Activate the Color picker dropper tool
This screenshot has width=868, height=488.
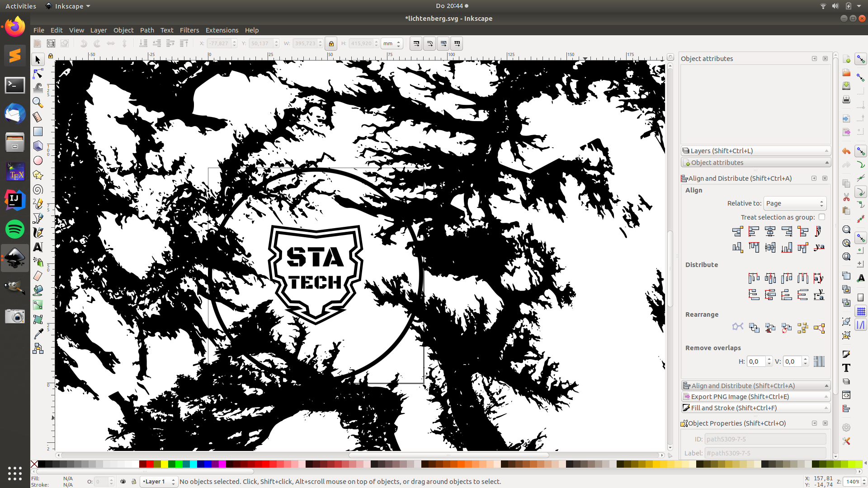(38, 334)
